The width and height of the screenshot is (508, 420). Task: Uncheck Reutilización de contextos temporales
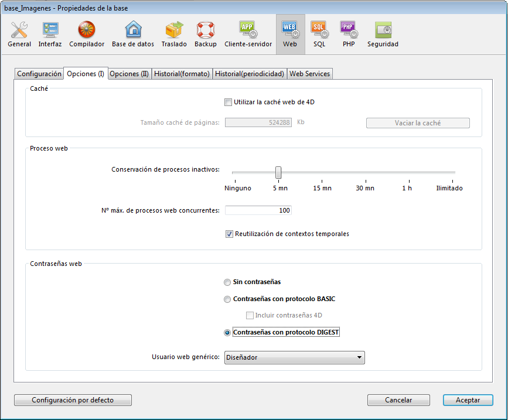tap(229, 234)
